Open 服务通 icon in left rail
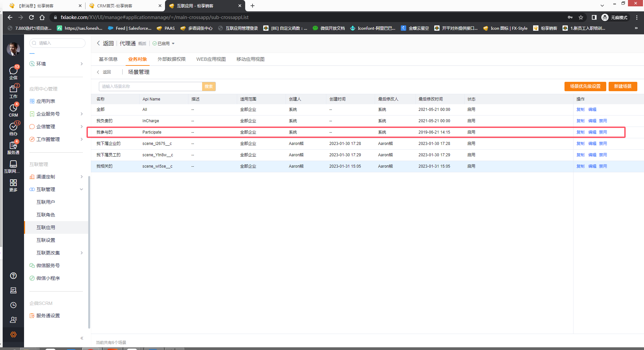 click(13, 147)
